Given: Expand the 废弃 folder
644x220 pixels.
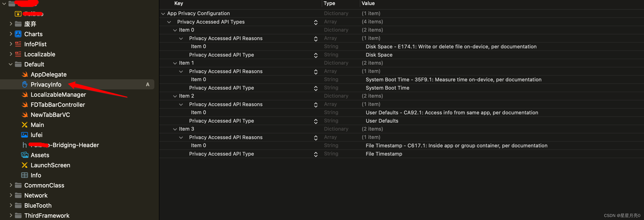Looking at the screenshot, I should click(x=11, y=24).
